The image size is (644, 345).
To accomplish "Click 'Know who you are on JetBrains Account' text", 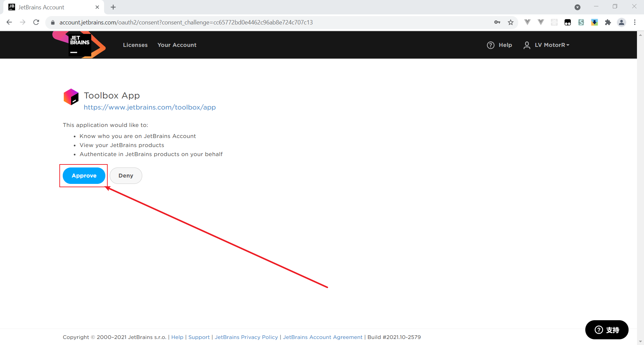I will tap(138, 136).
